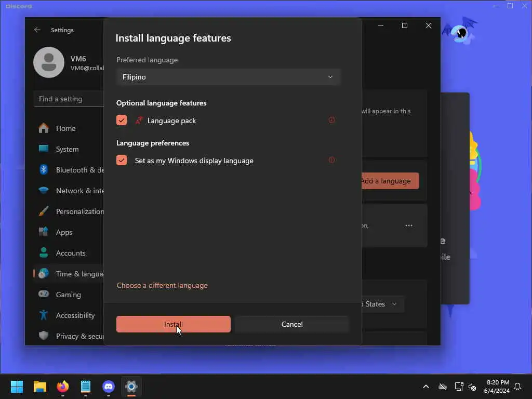Screen dimensions: 532x399
Task: Open Personalization category
Action: (x=69, y=211)
